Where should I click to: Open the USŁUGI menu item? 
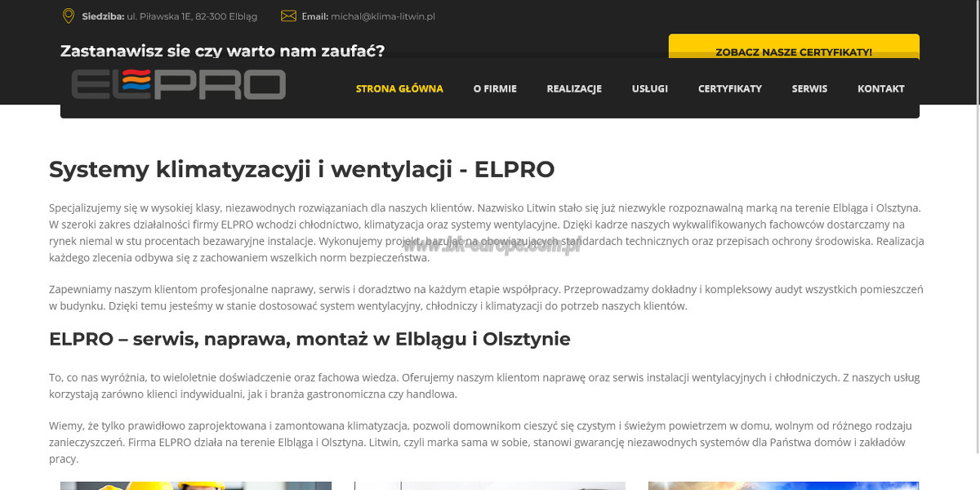point(650,88)
